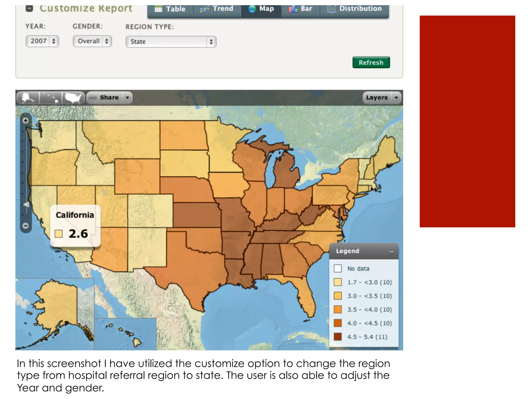
Task: Zoom map to Alaska view
Action: click(x=28, y=98)
